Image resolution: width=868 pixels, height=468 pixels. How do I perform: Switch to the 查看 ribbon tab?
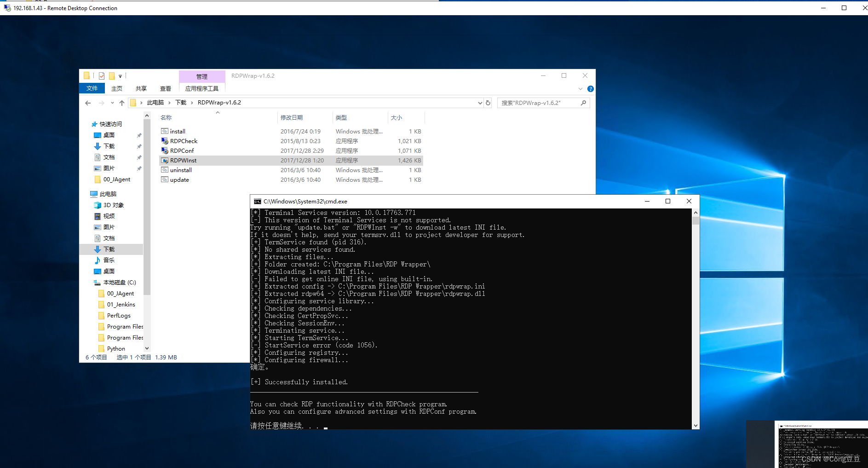(x=165, y=88)
